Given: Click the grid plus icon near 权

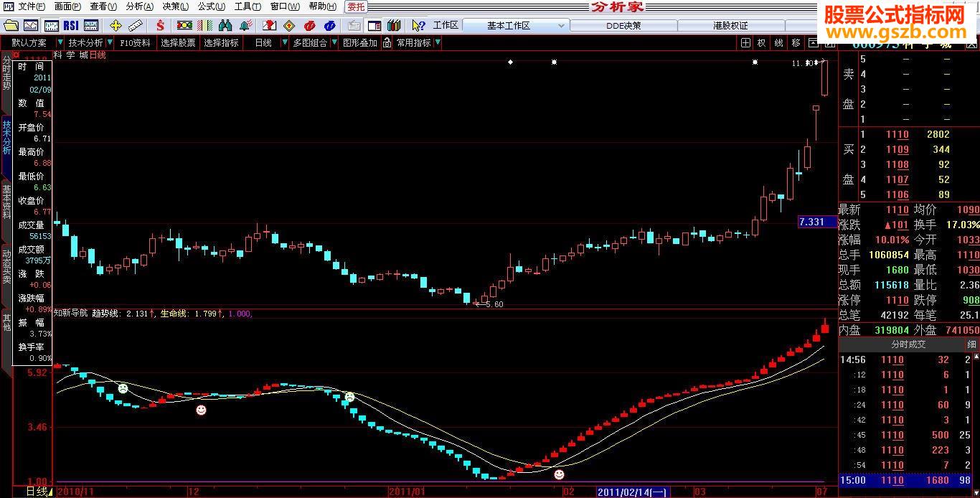Looking at the screenshot, I should click(745, 42).
